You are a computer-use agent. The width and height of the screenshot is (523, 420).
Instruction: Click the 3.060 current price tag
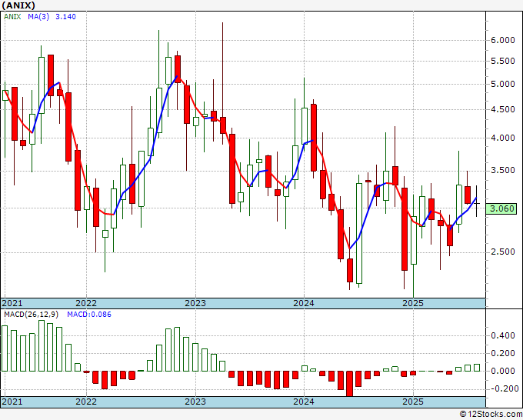(x=501, y=208)
